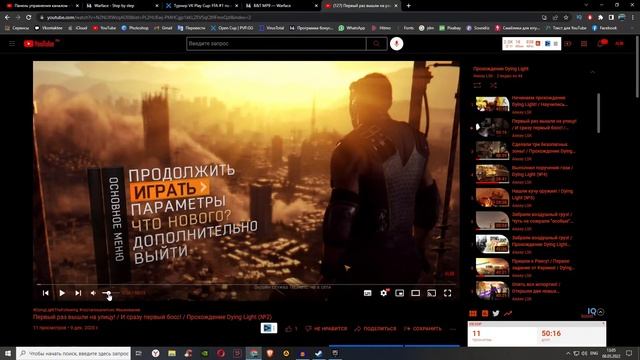Open Windows notification center

pyautogui.click(x=629, y=353)
